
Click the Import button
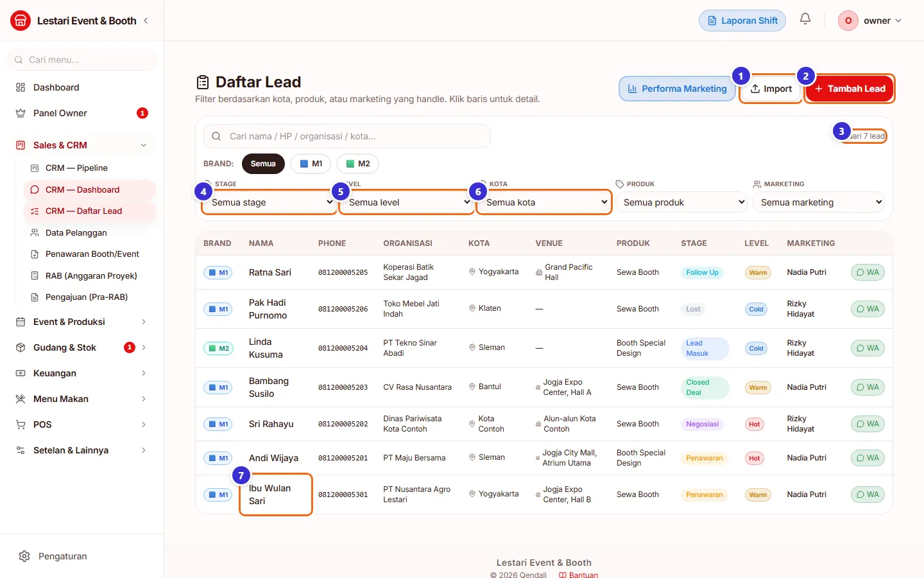[771, 89]
